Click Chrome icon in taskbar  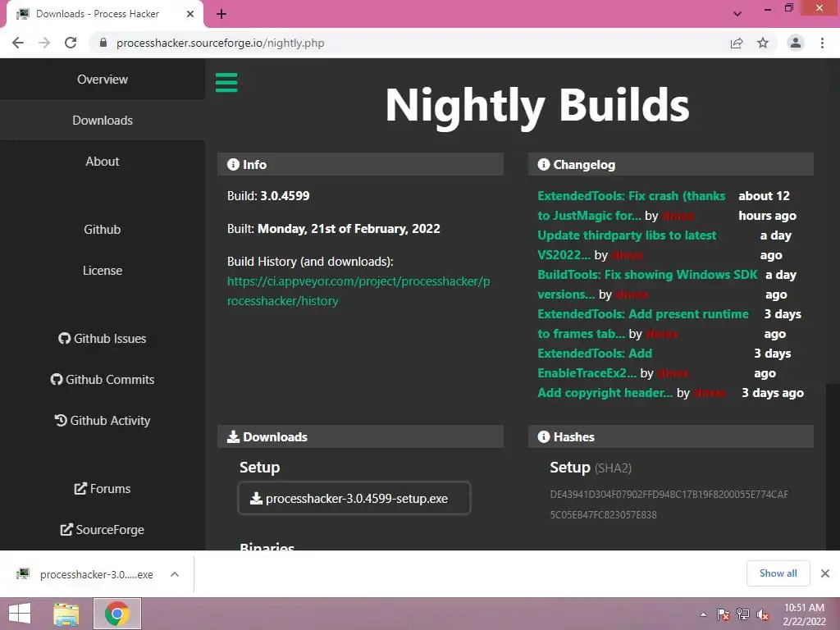click(x=116, y=614)
